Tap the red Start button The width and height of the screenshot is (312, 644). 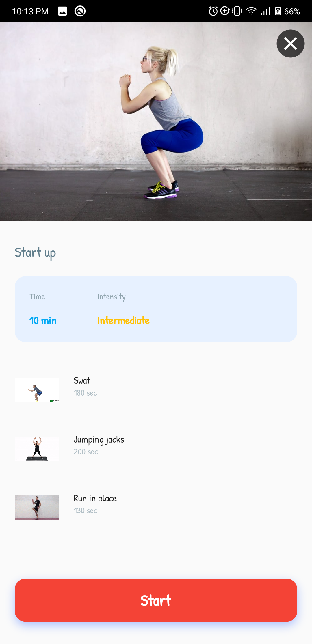pos(156,600)
